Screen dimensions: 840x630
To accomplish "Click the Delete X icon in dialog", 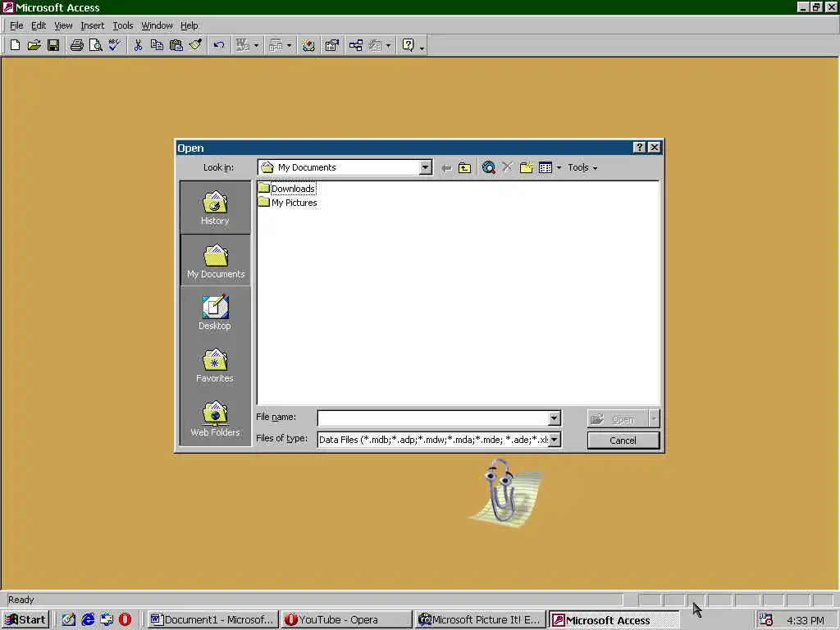I will 507,167.
